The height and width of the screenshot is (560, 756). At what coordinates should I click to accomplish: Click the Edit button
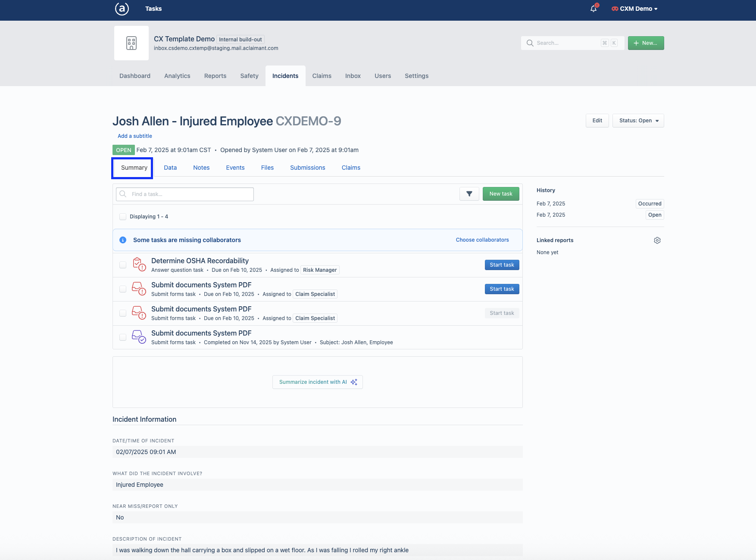pos(597,121)
